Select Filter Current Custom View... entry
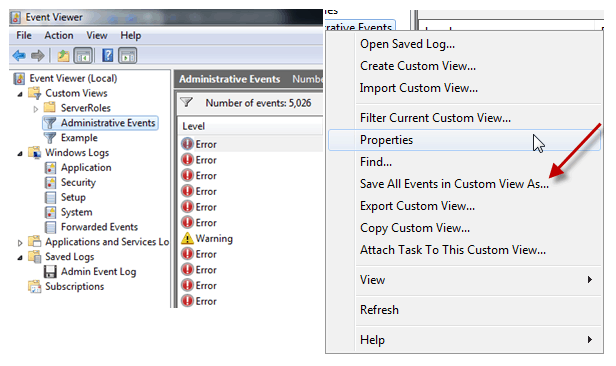Image resolution: width=616 pixels, height=366 pixels. click(x=464, y=118)
